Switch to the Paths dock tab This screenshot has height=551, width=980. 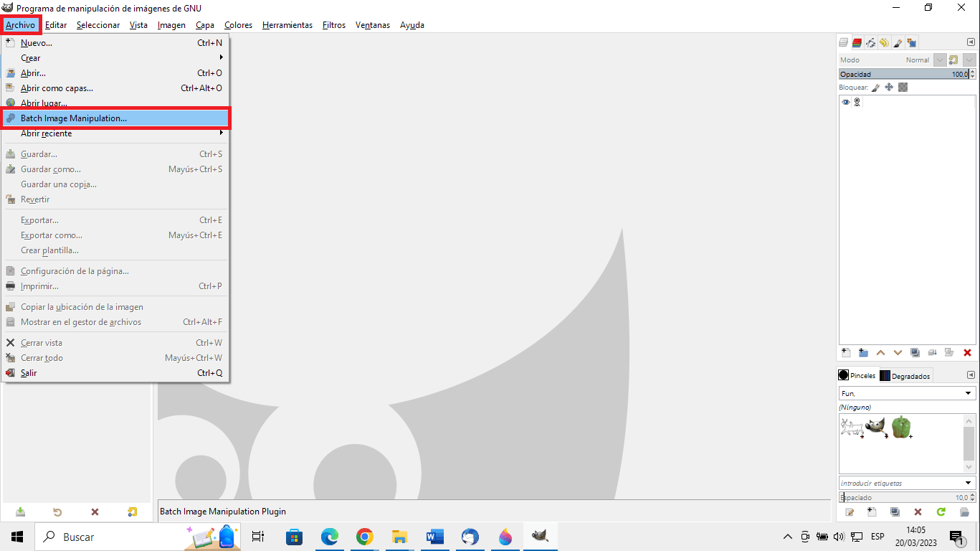pyautogui.click(x=870, y=42)
